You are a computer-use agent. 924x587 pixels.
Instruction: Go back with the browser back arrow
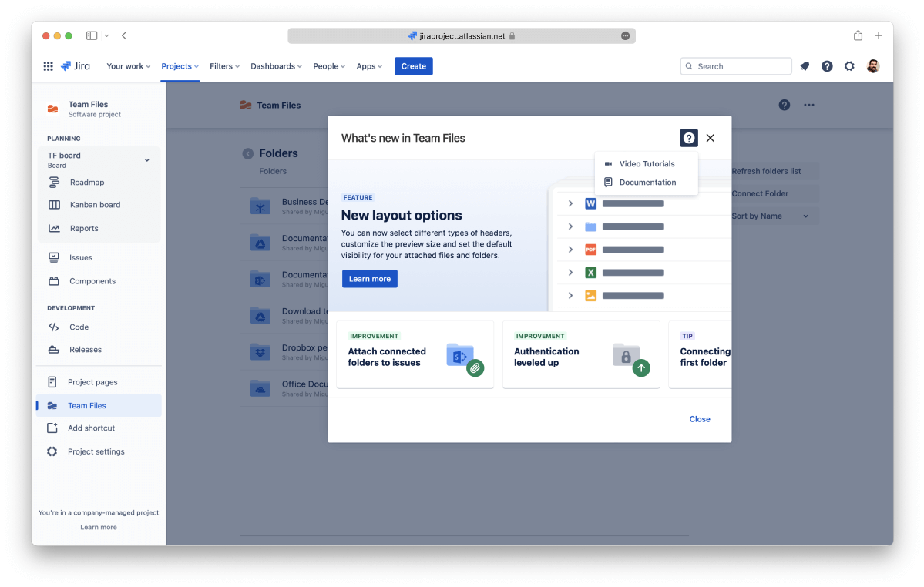pyautogui.click(x=124, y=36)
